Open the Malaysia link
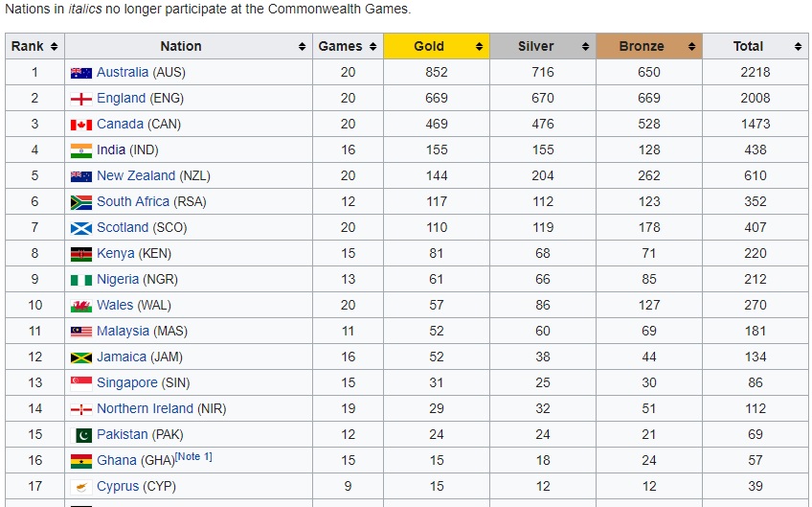Viewport: 812px width, 507px height. tap(123, 331)
